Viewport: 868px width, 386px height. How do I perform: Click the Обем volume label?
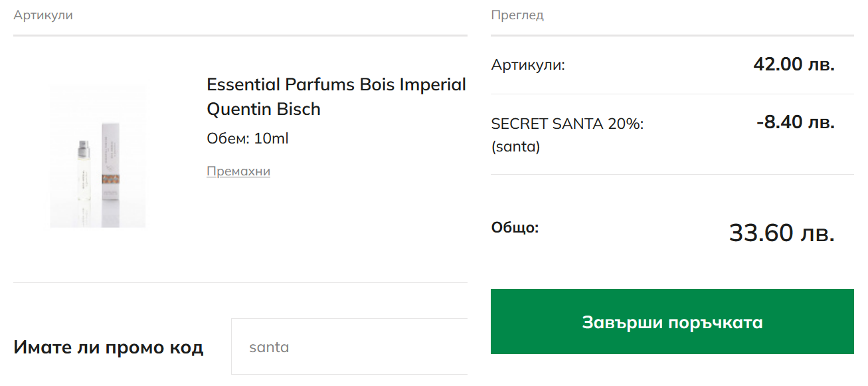(228, 139)
